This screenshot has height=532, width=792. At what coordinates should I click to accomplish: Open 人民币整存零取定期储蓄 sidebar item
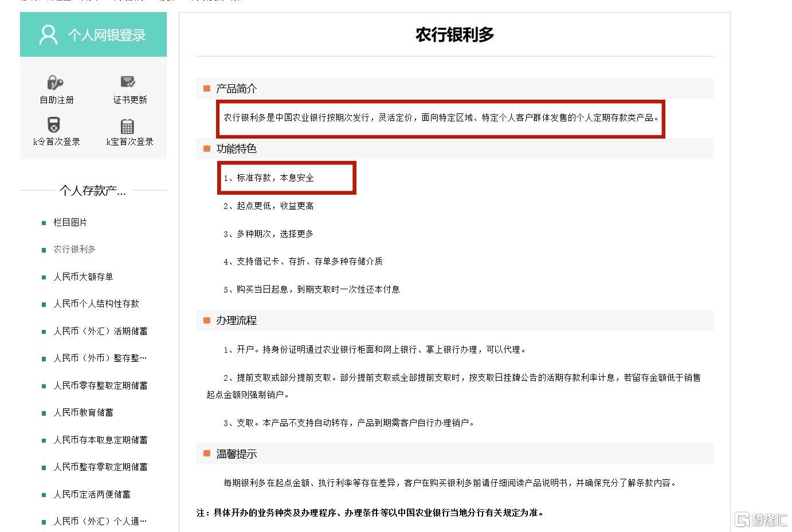coord(100,467)
